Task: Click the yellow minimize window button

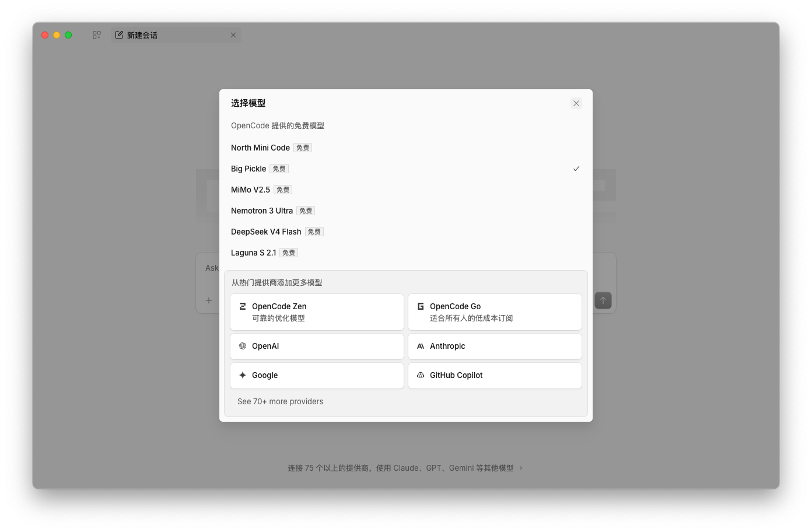Action: [57, 35]
